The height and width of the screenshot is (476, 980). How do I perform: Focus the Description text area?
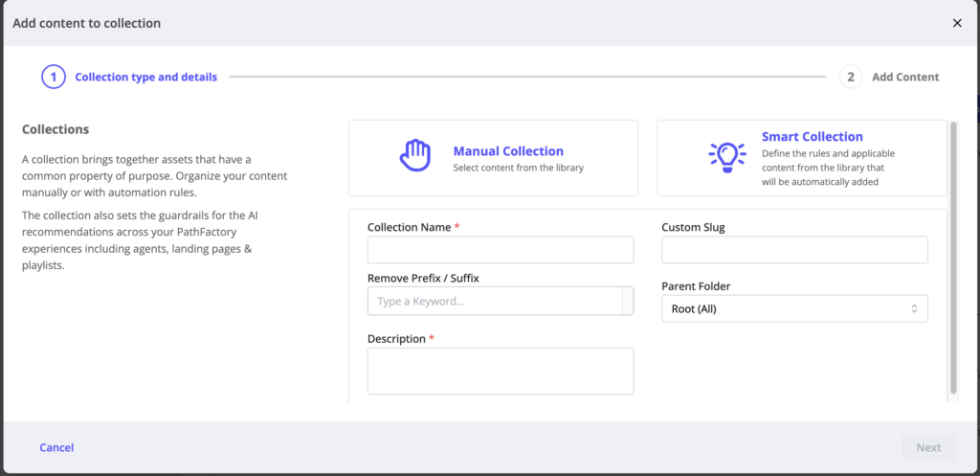point(501,371)
